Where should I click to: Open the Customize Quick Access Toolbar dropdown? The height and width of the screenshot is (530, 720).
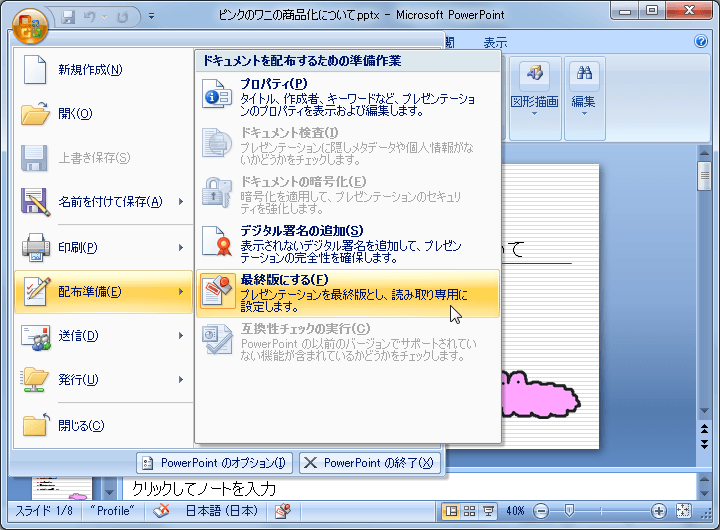[151, 17]
